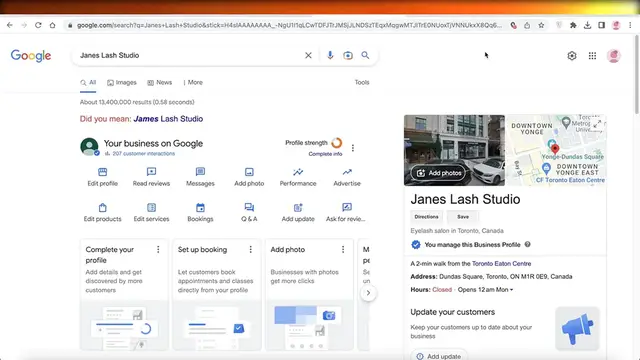
Task: Open Advertise shortcut
Action: tap(347, 177)
